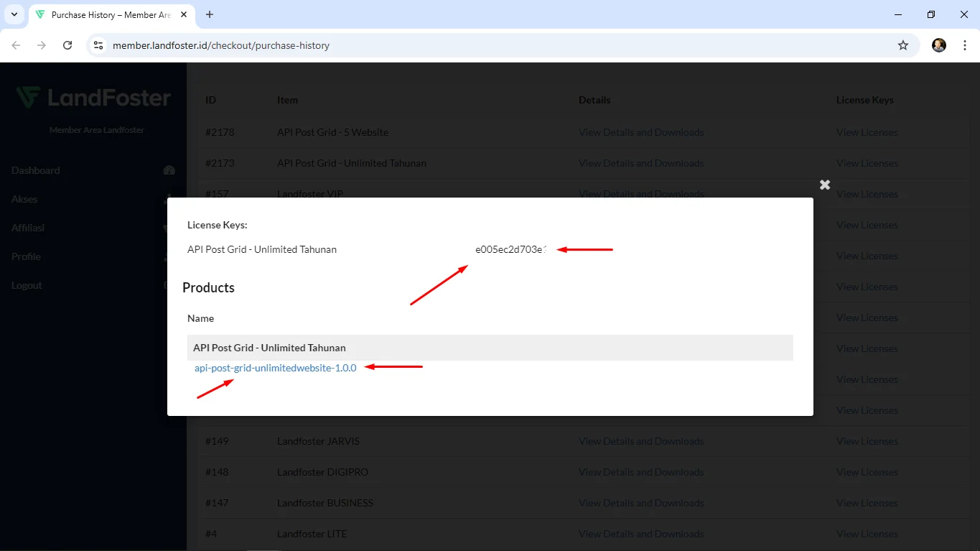View Details and Downloads for Landfoster JARVIS
Screen dimensions: 980x551
pyautogui.click(x=641, y=441)
